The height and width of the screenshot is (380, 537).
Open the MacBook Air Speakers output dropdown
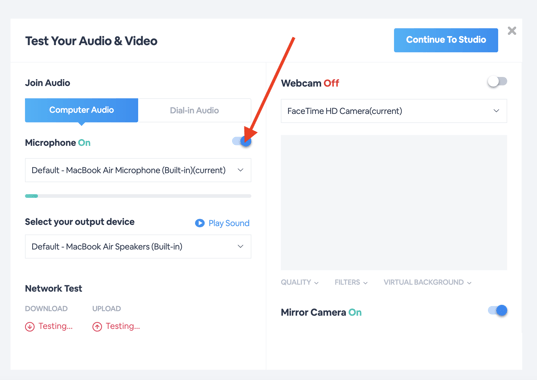coord(138,246)
